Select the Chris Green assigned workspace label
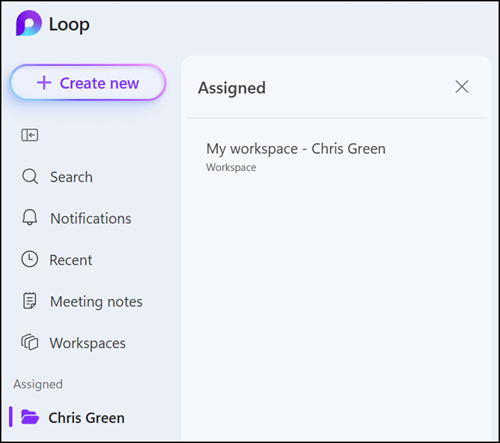 86,418
